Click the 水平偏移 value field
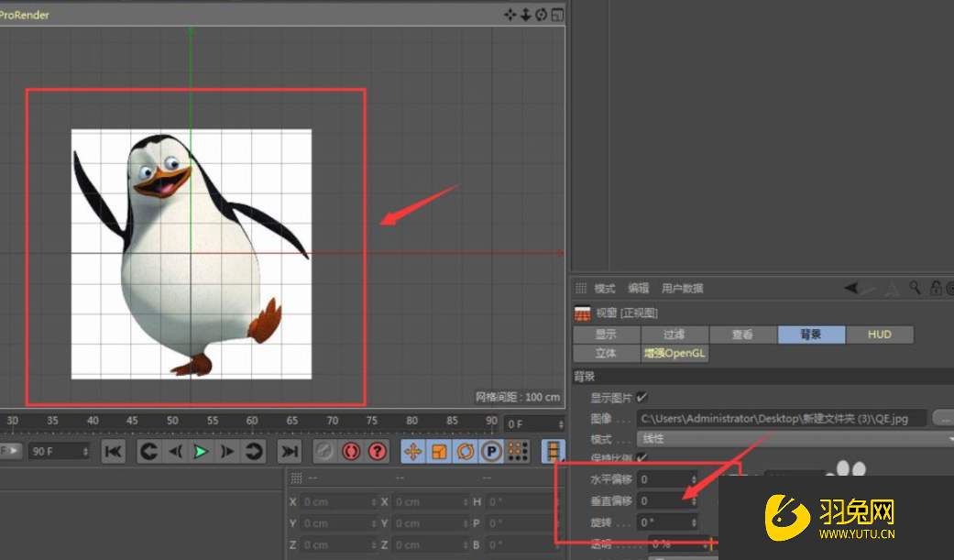The image size is (954, 560). tap(663, 479)
